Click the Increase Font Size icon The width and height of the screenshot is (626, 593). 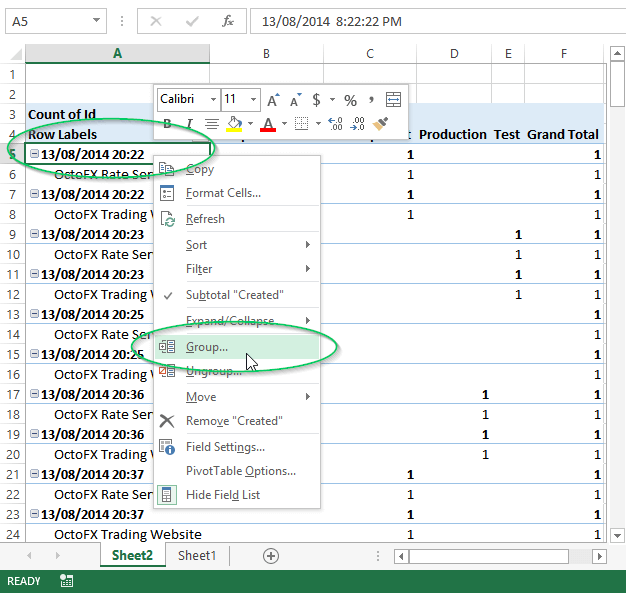(274, 100)
